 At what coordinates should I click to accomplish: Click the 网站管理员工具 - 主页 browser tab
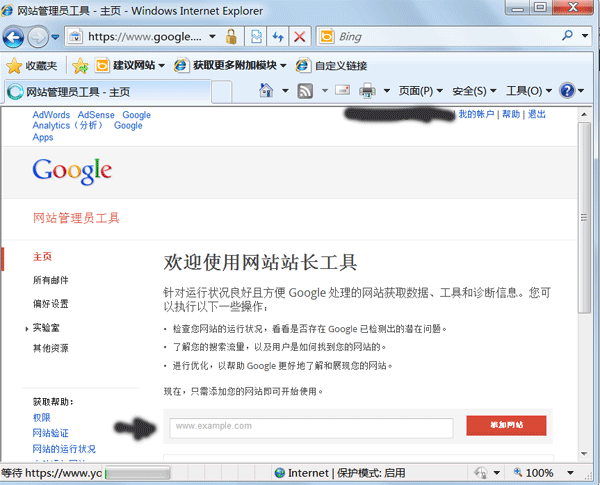click(75, 92)
